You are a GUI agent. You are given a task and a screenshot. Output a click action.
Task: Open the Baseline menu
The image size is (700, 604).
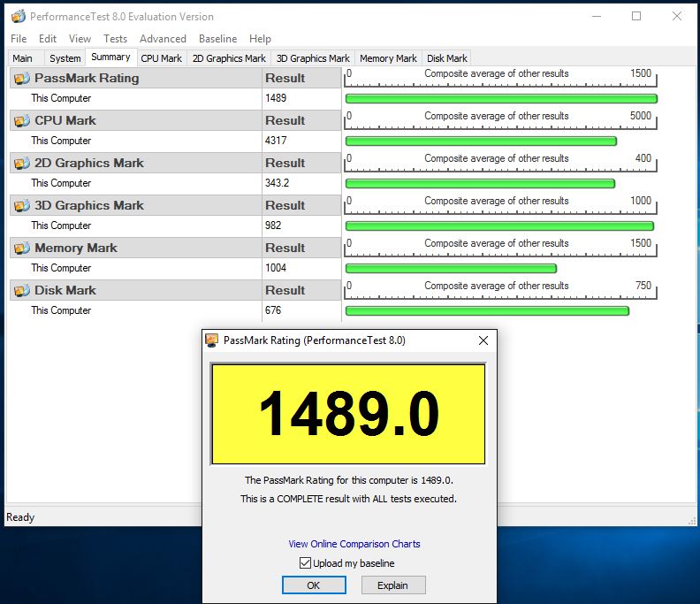[x=217, y=39]
